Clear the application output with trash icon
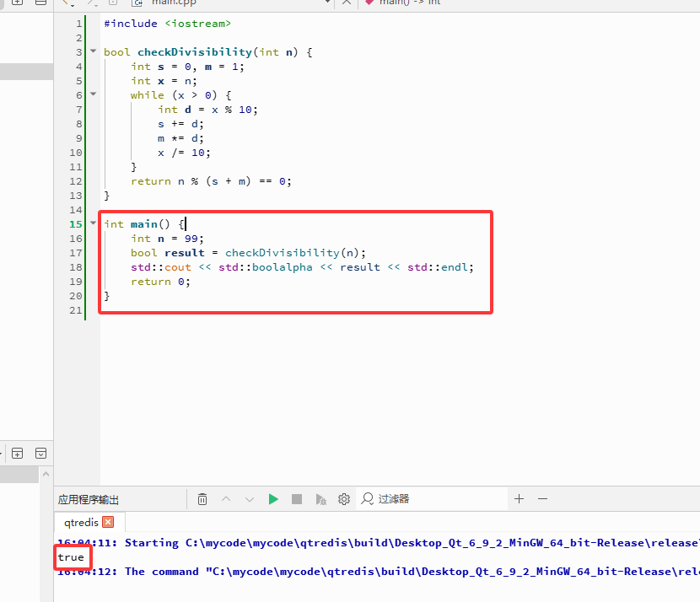This screenshot has height=602, width=700. click(x=202, y=499)
